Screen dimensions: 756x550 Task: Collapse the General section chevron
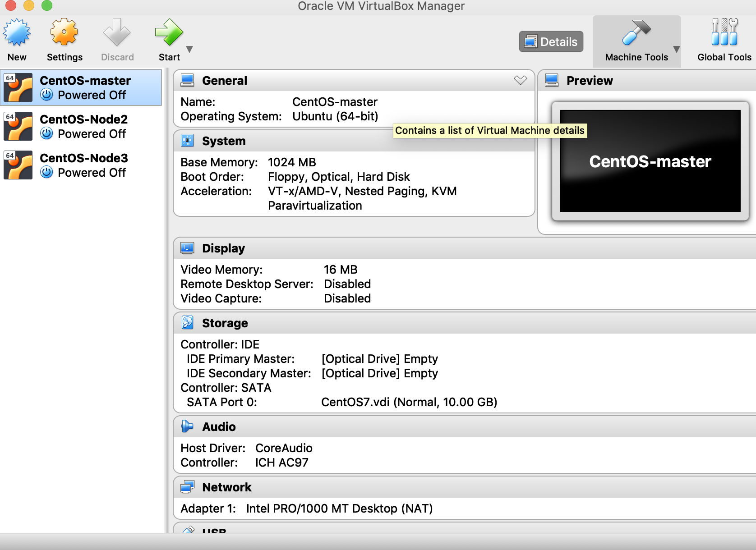coord(521,80)
